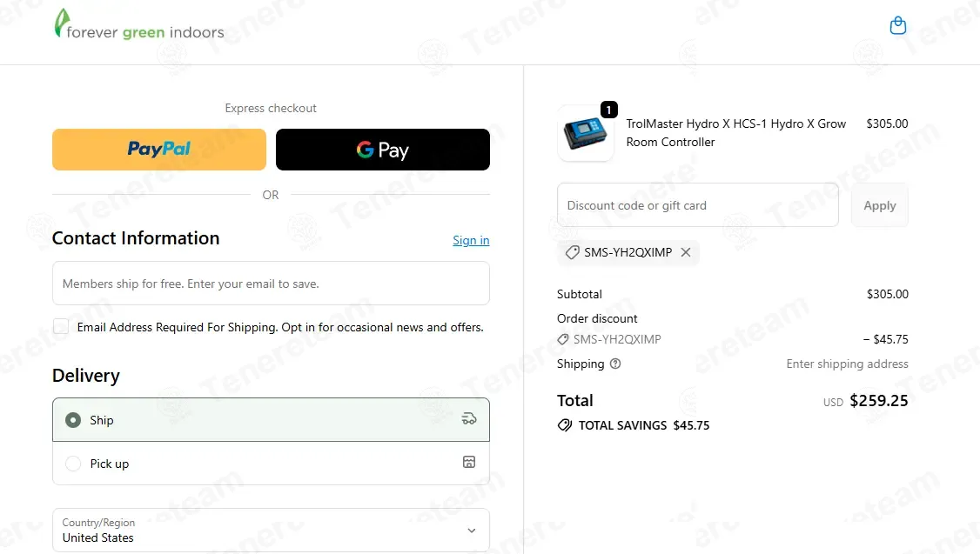Click the $305.00 product price
Viewport: 980px width, 554px height.
[x=887, y=123]
